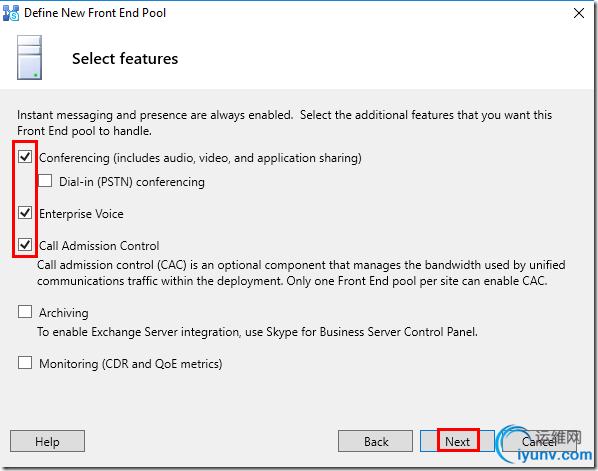
Task: Click the Enterprise Voice label text
Action: (81, 214)
